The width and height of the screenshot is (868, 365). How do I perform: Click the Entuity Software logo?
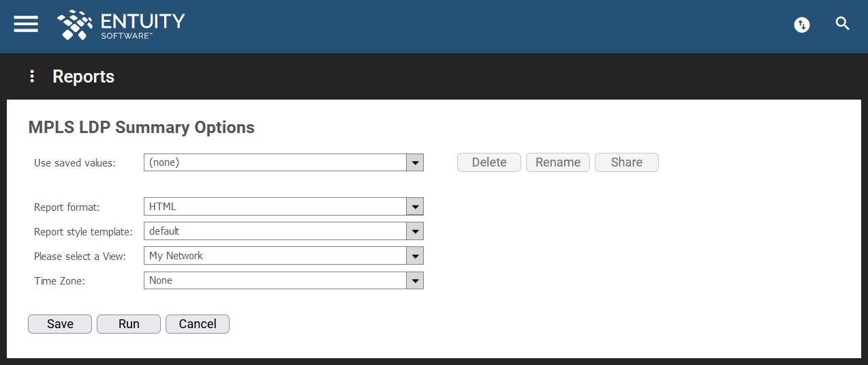coord(121,25)
